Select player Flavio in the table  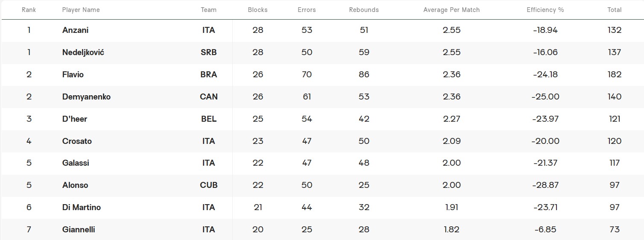click(x=73, y=75)
